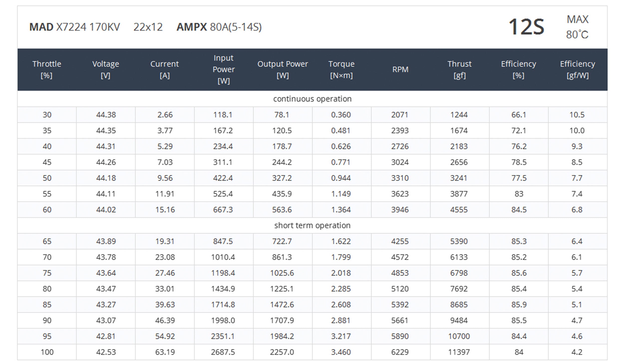Screen dimensions: 624x364
Task: Click the 11397 thrust value cell
Action: click(x=459, y=352)
